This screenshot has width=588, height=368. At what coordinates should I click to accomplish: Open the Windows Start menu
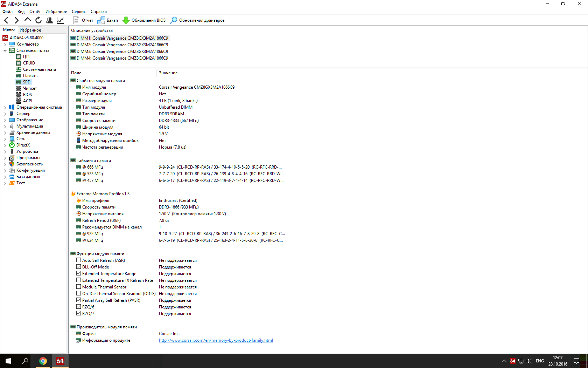point(8,361)
